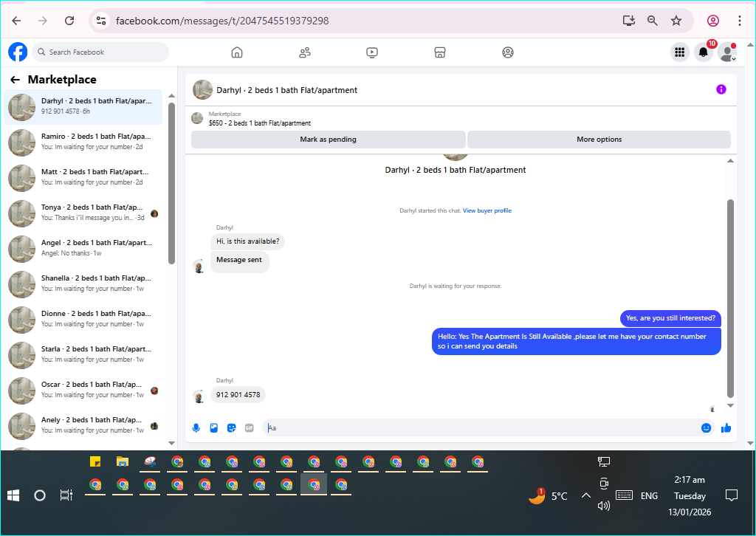Open Sticky Notes taskbar icon
This screenshot has height=536, width=756.
tap(95, 461)
